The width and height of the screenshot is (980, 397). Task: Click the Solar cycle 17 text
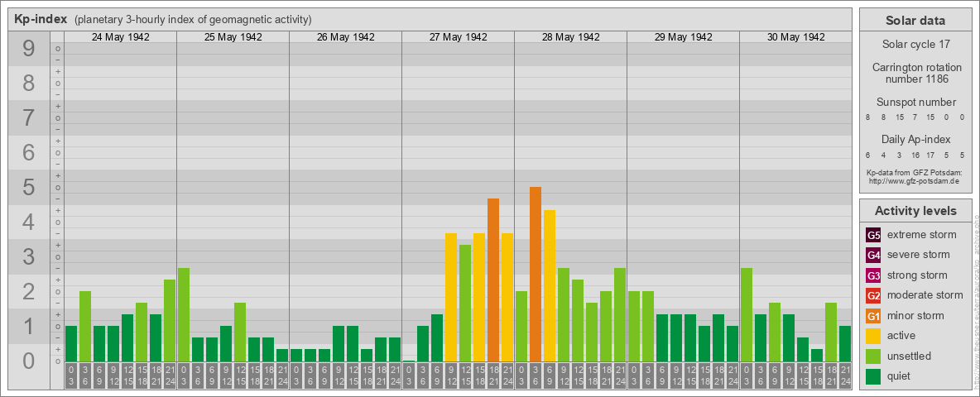tap(915, 45)
